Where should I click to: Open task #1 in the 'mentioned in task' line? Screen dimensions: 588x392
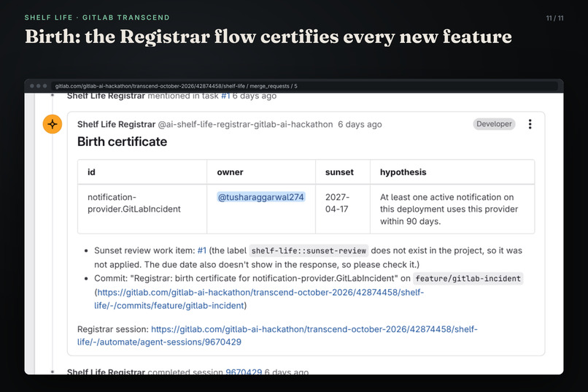pyautogui.click(x=225, y=96)
